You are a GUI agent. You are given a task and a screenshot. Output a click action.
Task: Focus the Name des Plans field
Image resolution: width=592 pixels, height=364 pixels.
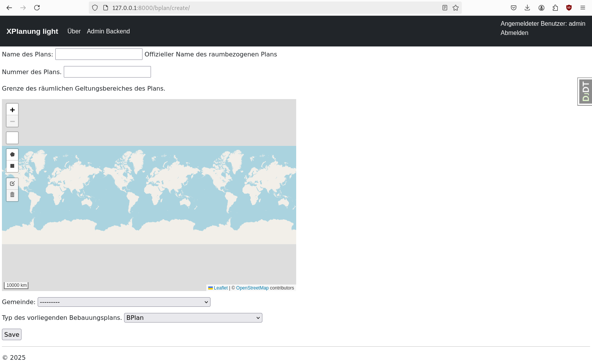click(99, 54)
